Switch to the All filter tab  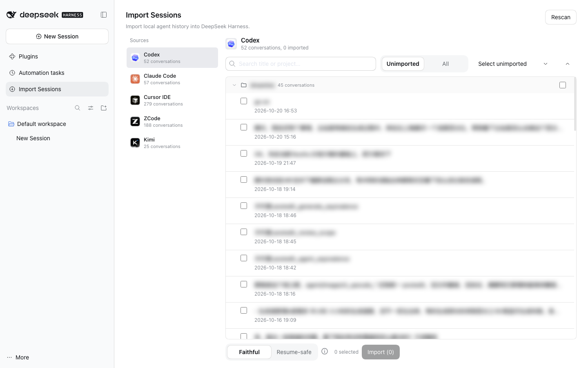[445, 64]
